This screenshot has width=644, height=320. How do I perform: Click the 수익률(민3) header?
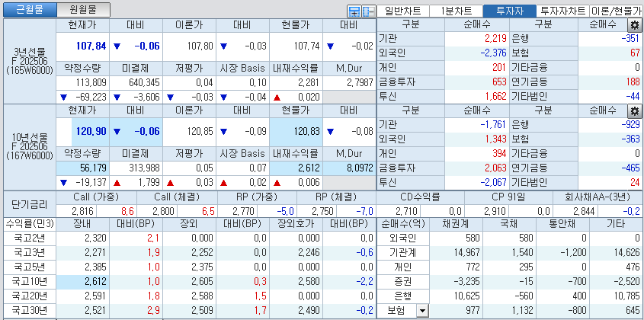tap(30, 224)
